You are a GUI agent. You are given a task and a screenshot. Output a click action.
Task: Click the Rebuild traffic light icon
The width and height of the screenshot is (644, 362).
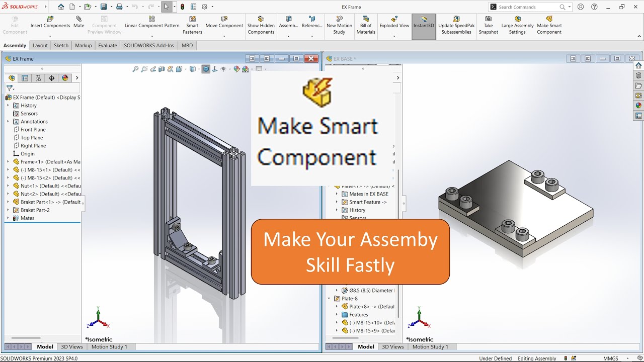click(183, 7)
